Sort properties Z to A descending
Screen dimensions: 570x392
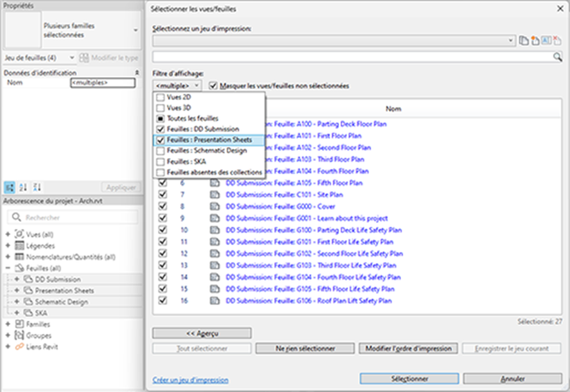pos(36,187)
